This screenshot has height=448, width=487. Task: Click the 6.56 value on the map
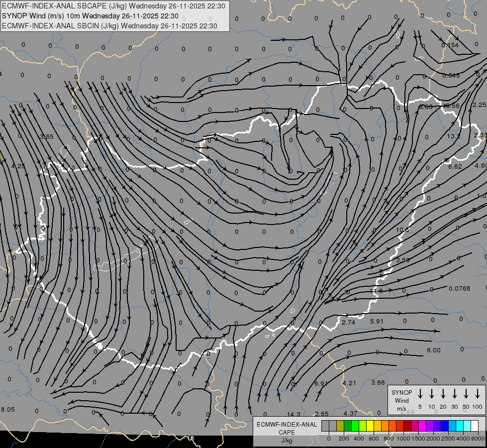tap(453, 106)
